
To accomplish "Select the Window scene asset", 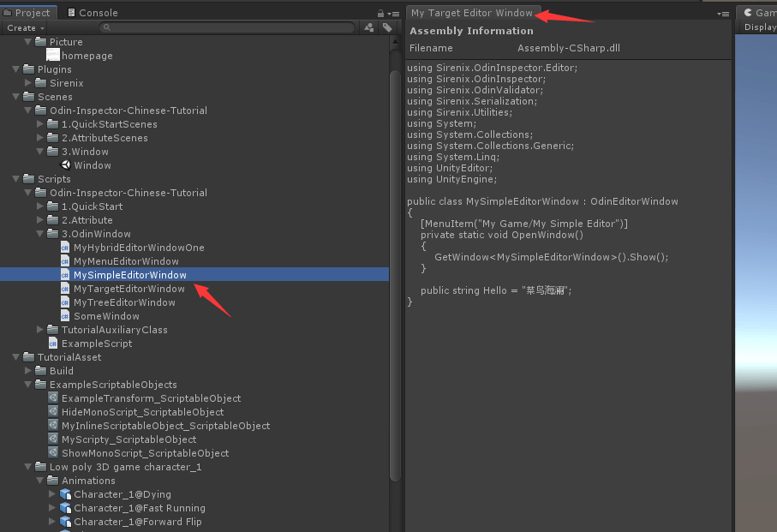I will click(x=92, y=165).
